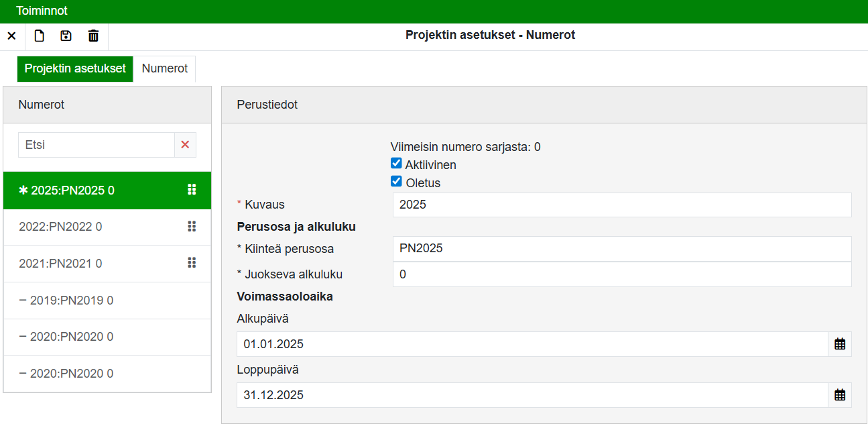Click drag handle on 2022:PN2022 row

tap(192, 227)
